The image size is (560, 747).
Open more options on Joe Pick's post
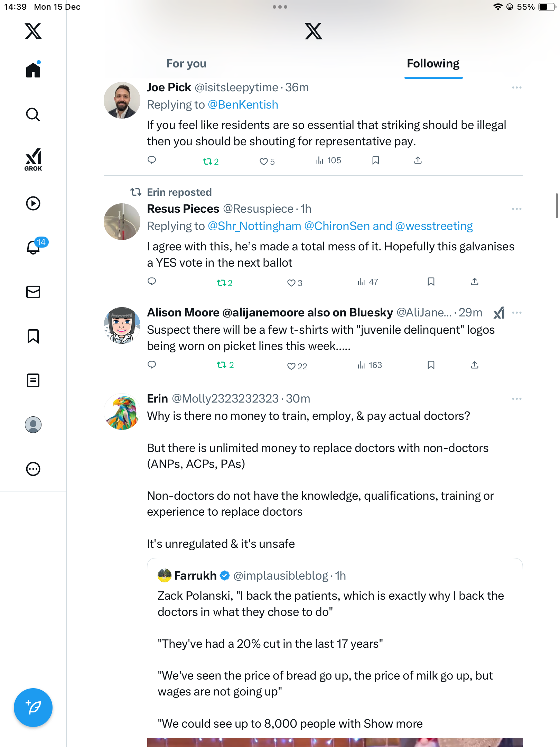(x=516, y=88)
